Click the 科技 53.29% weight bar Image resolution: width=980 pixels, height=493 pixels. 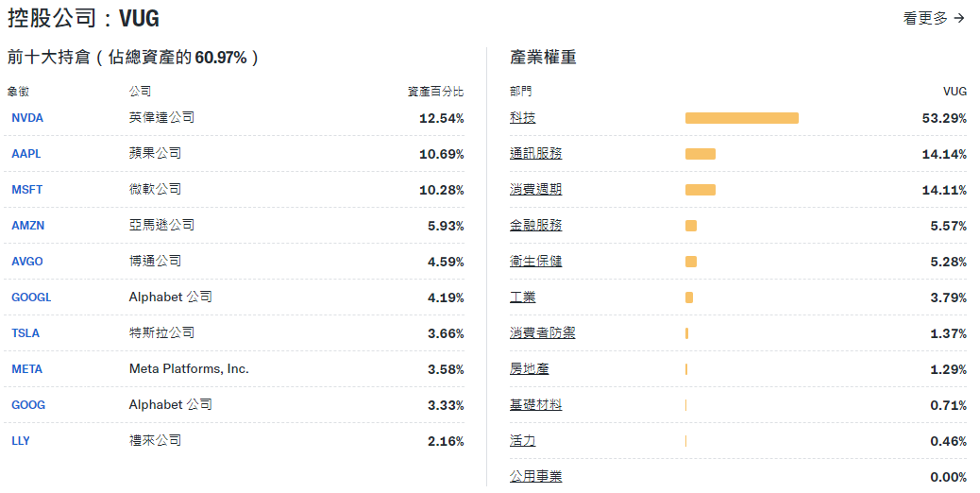click(741, 118)
